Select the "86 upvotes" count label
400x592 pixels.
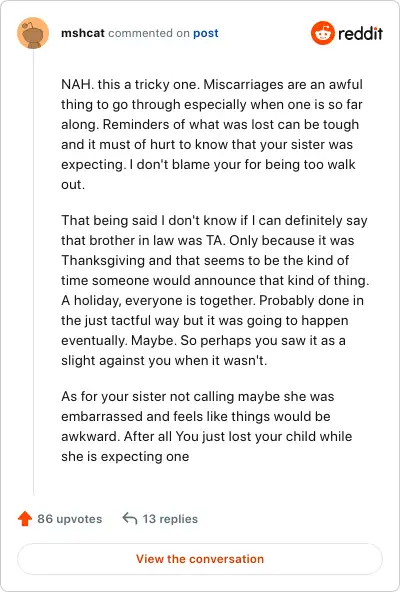69,519
